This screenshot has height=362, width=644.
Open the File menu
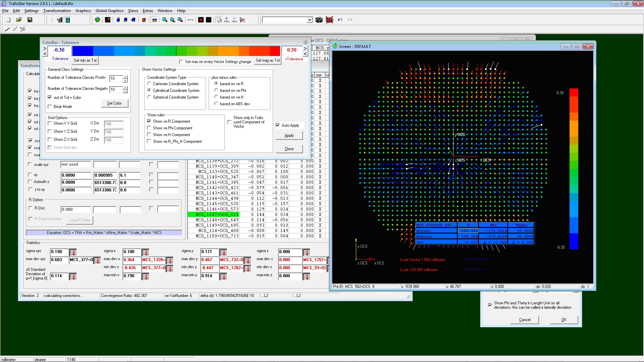point(5,11)
